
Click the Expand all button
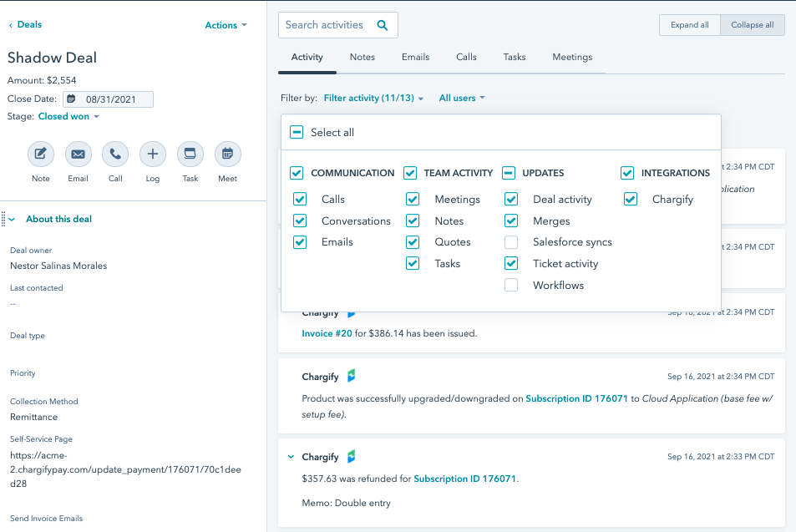click(x=689, y=25)
